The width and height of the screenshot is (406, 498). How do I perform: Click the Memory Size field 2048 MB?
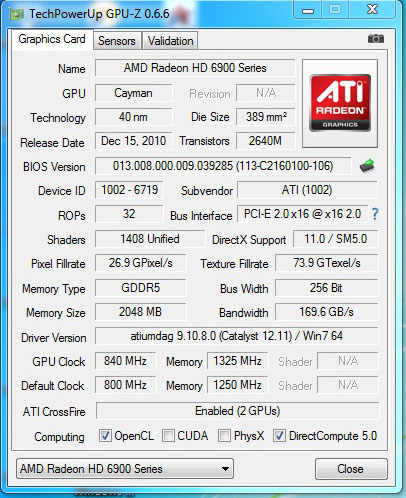pos(141,312)
